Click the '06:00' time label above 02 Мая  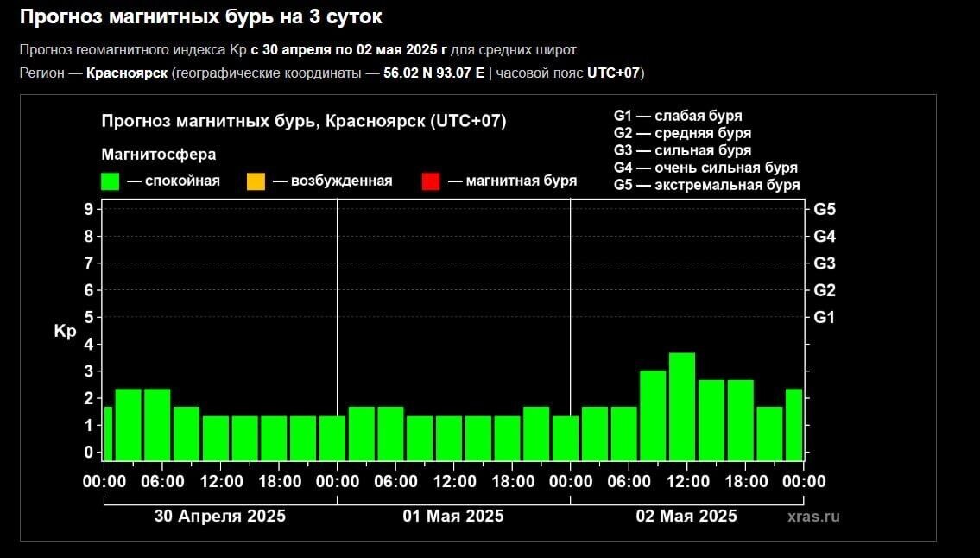[629, 482]
